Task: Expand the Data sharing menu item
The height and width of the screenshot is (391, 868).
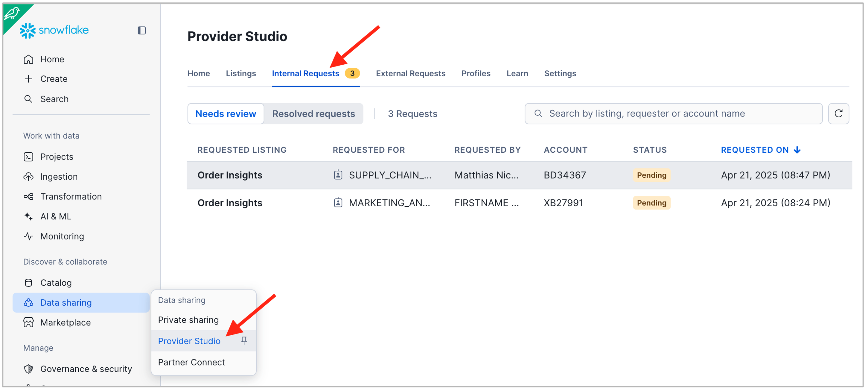Action: (66, 303)
